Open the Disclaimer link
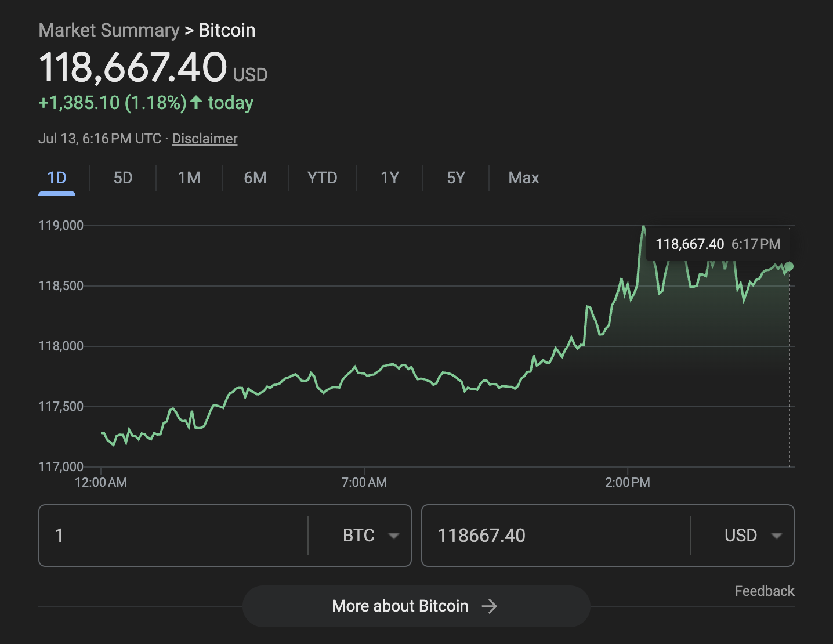Viewport: 833px width, 644px height. click(x=205, y=139)
